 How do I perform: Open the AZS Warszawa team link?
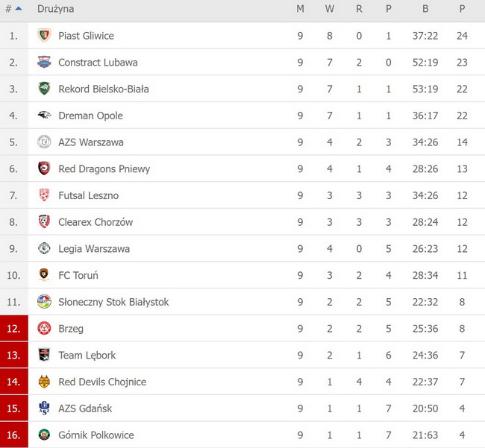click(90, 142)
